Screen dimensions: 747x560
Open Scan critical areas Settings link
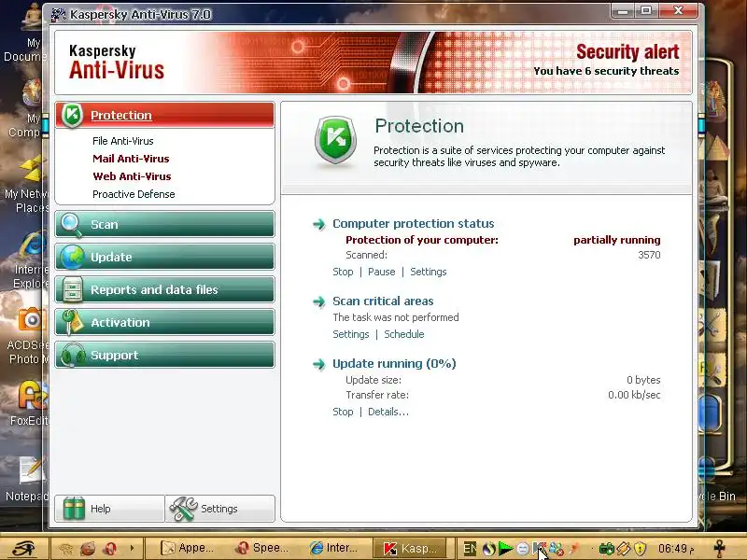(351, 334)
